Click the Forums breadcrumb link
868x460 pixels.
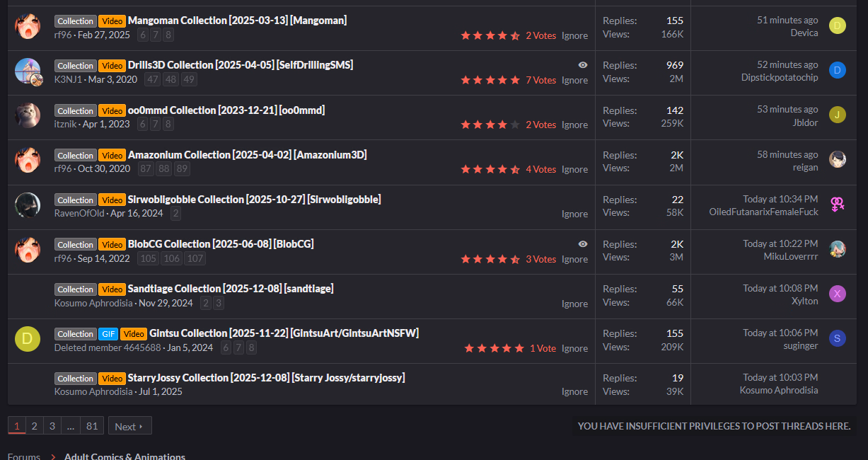tap(24, 456)
